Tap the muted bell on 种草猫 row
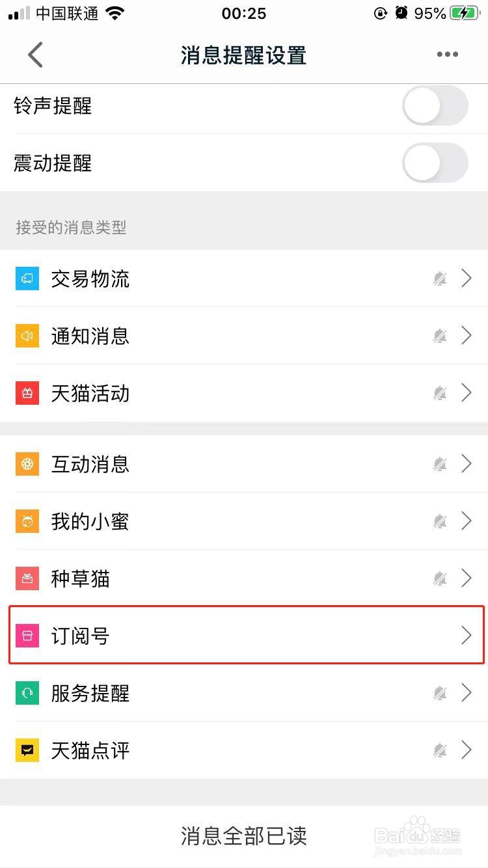The width and height of the screenshot is (488, 868). (441, 578)
